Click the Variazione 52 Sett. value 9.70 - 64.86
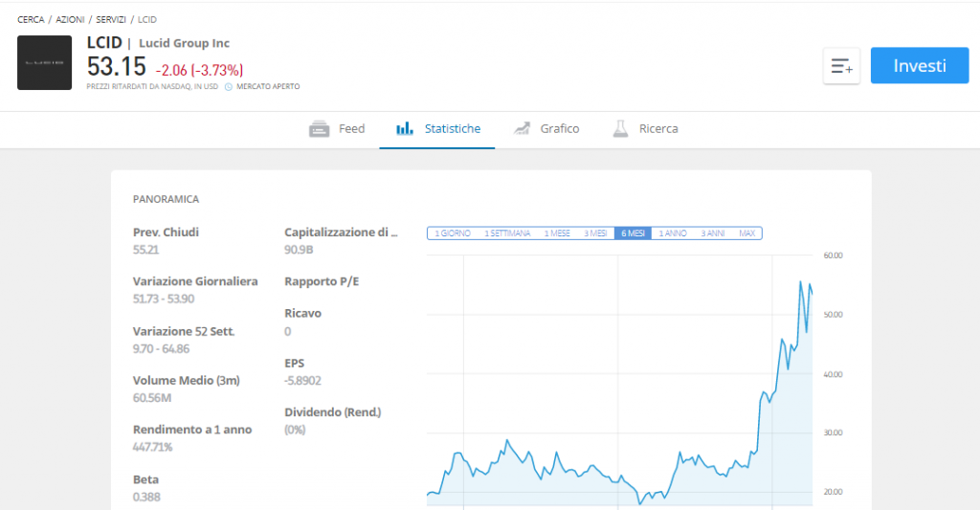 coord(161,348)
